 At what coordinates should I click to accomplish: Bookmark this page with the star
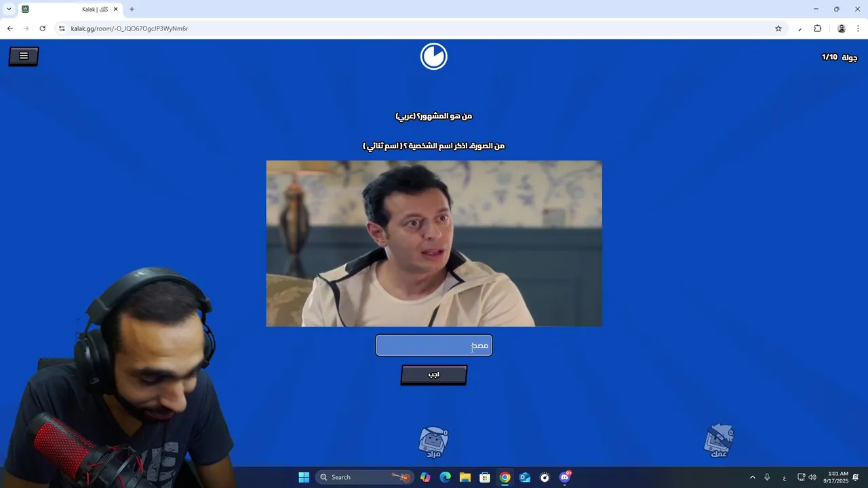[778, 28]
